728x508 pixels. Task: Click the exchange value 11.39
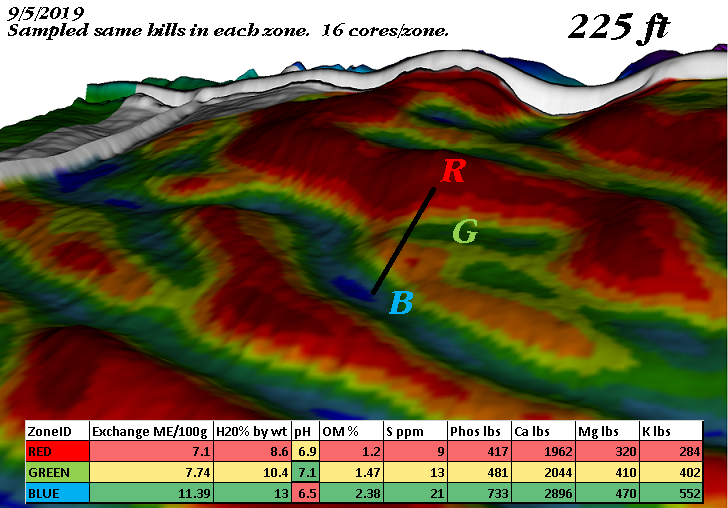tap(151, 493)
